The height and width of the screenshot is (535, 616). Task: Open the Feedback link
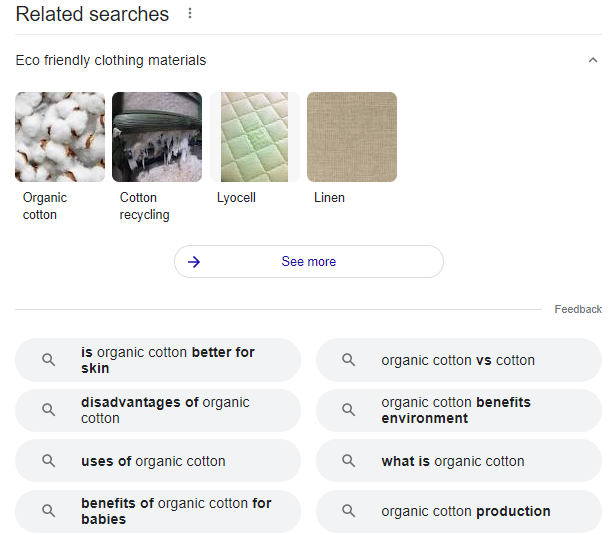click(x=578, y=309)
